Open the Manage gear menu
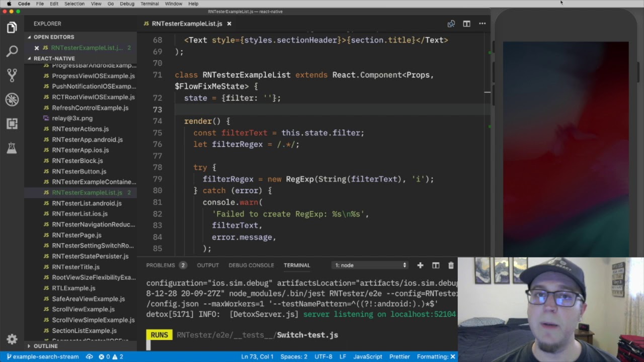Screen dimensions: 644x362 [x=12, y=339]
